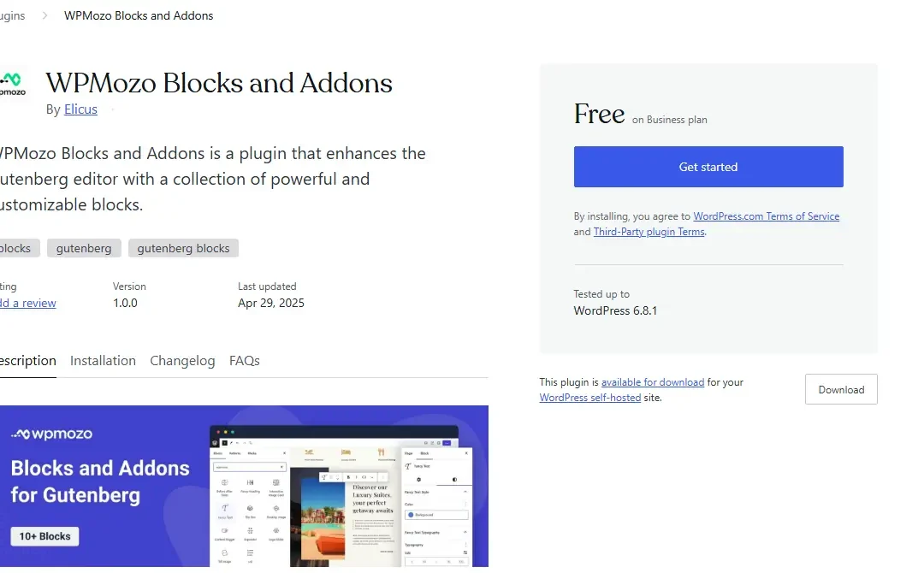Switch to the Installation tab

104,360
